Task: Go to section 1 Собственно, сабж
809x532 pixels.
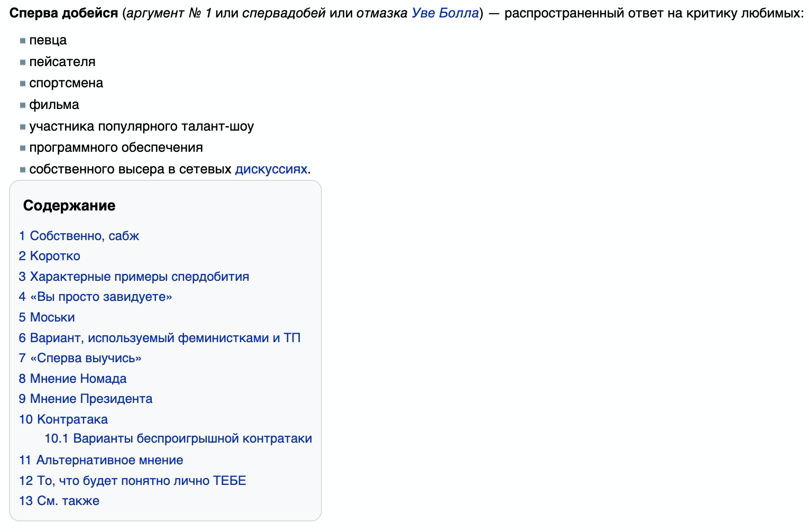Action: (79, 236)
